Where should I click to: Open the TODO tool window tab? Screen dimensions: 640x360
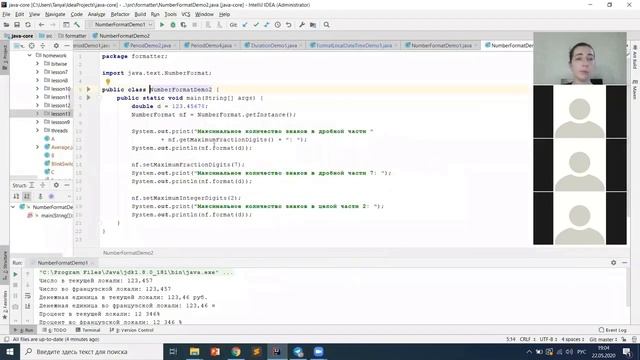tap(55, 330)
